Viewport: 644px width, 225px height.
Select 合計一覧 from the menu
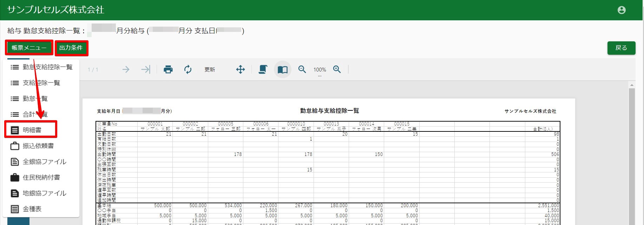tap(41, 114)
